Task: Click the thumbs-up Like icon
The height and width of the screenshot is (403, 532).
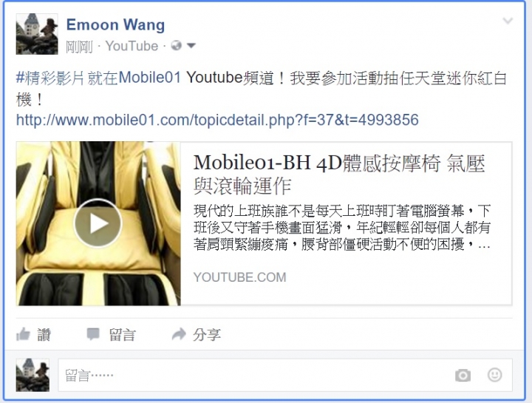Action: click(x=23, y=334)
